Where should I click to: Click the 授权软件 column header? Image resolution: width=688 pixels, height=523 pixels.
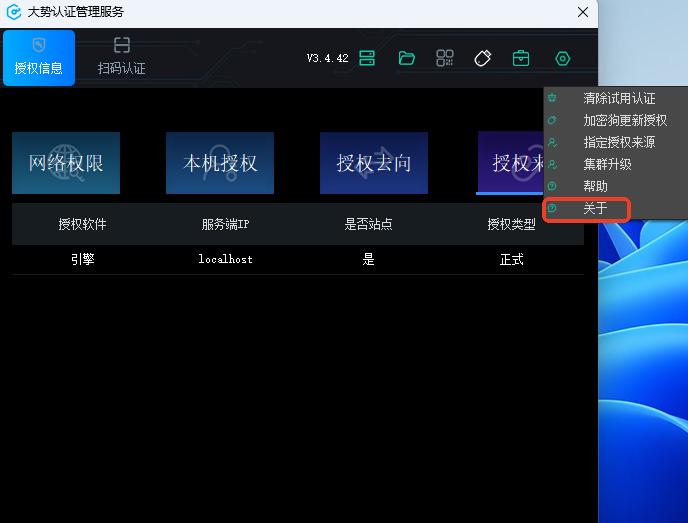[x=82, y=224]
